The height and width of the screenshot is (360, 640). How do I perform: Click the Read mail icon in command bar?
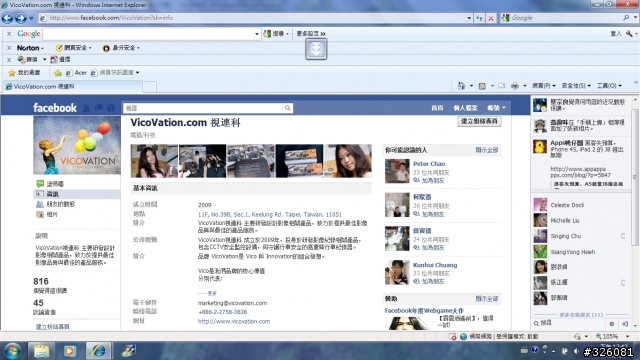coord(502,86)
